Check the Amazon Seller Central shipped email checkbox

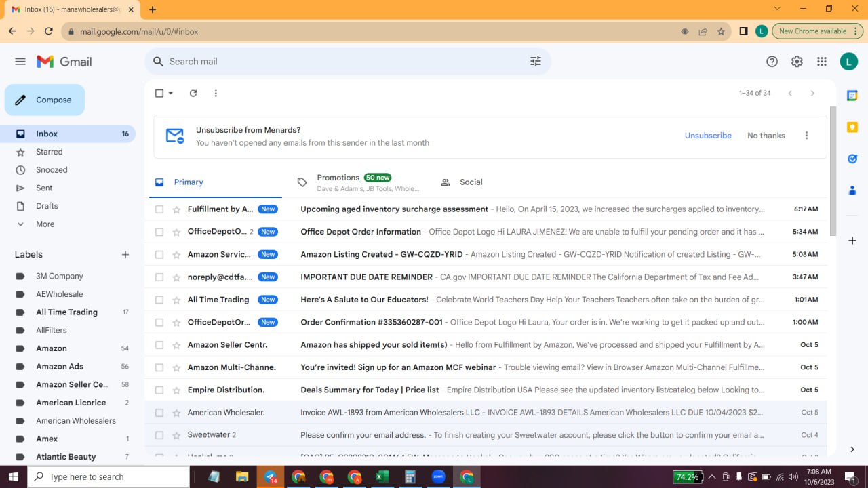point(159,345)
